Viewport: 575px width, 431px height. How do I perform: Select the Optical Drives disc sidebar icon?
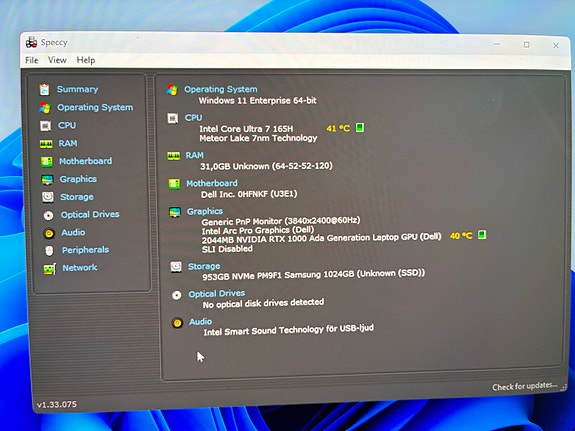tap(48, 215)
